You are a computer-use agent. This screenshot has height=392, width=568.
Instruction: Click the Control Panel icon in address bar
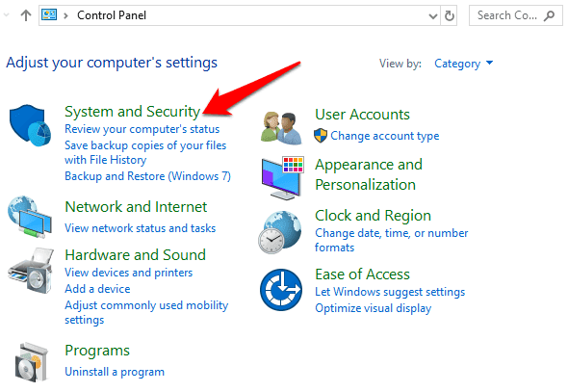point(49,14)
